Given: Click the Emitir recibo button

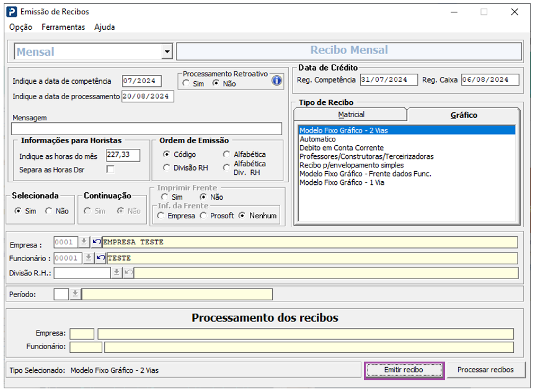Looking at the screenshot, I should [x=404, y=370].
